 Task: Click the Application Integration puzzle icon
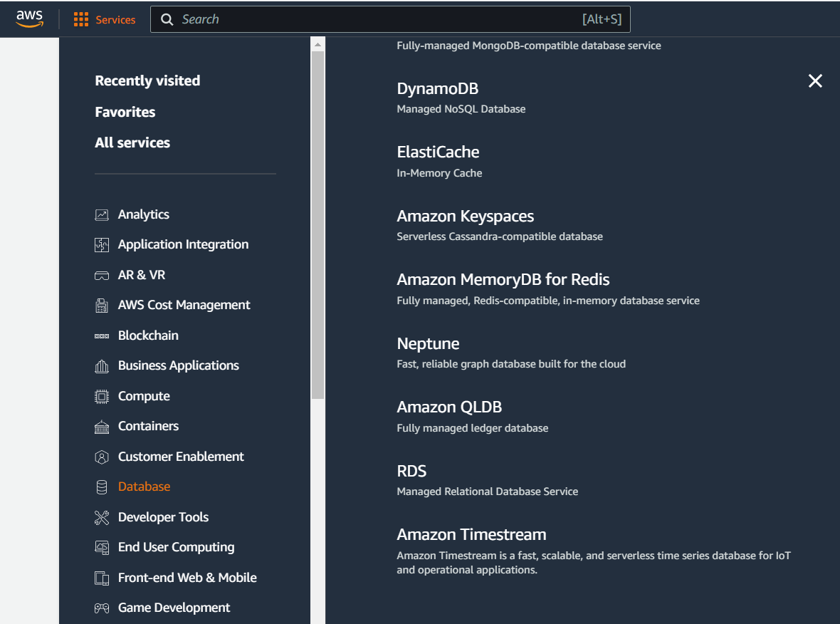102,245
